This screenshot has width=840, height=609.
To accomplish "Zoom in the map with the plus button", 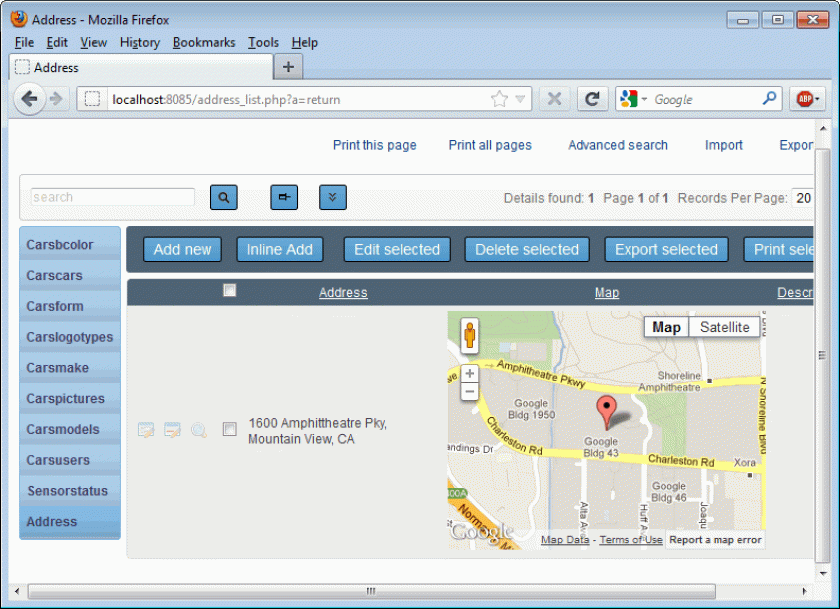I will pos(469,373).
